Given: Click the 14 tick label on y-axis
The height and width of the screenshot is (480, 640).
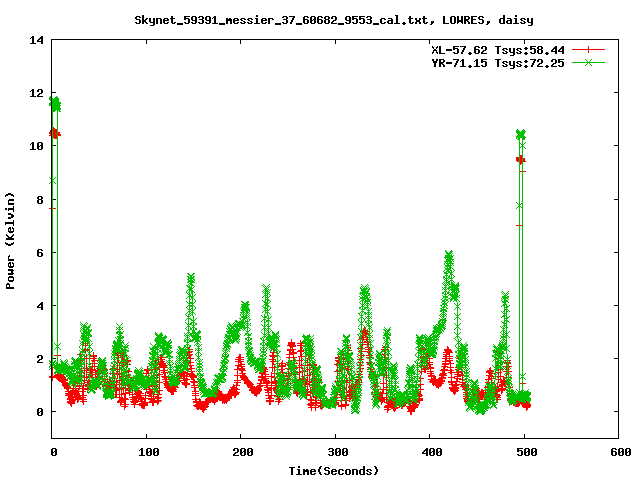Looking at the screenshot, I should coord(37,40).
